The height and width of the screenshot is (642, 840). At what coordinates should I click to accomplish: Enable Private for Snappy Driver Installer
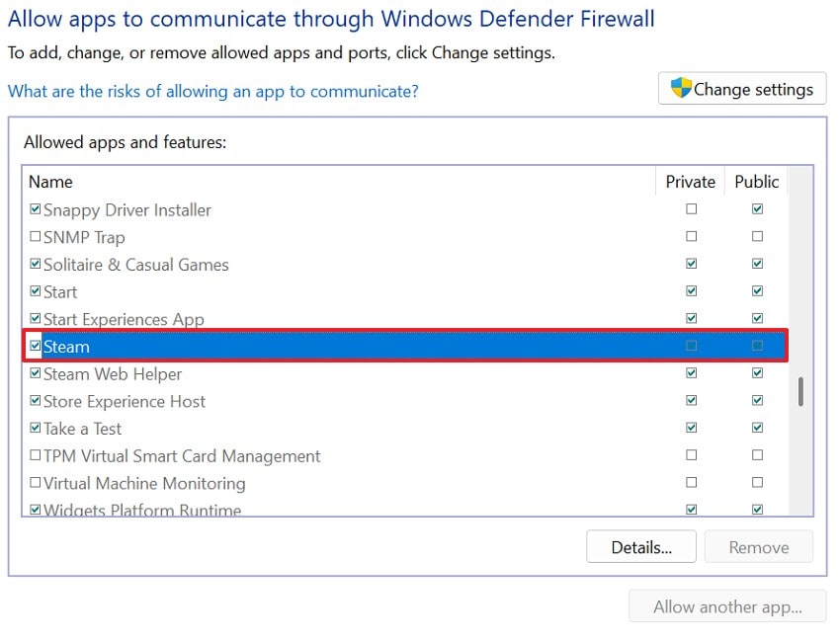(691, 209)
